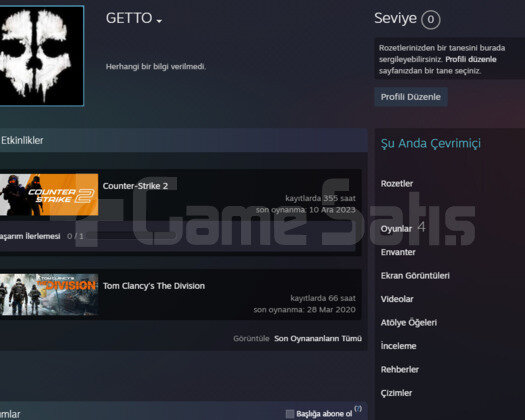Screen dimensions: 525x420
Task: Open the Oyunlar sidebar link
Action: pos(396,229)
